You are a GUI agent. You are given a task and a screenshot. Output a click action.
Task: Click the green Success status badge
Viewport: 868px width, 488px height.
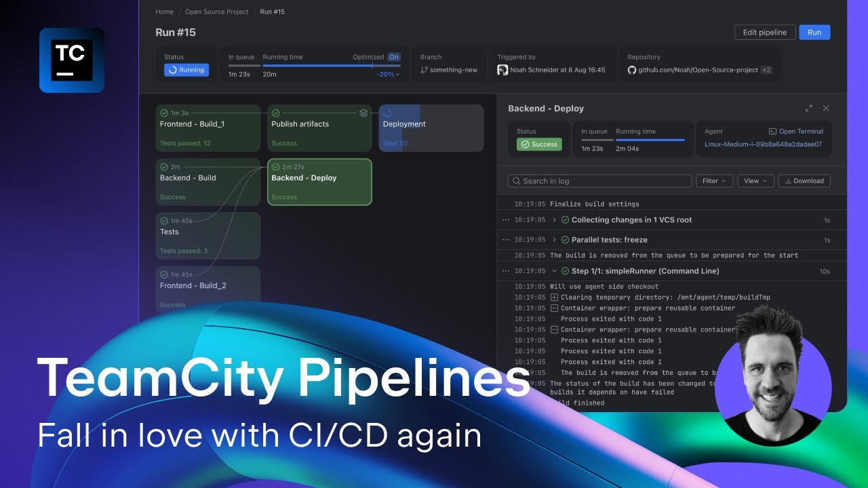539,144
